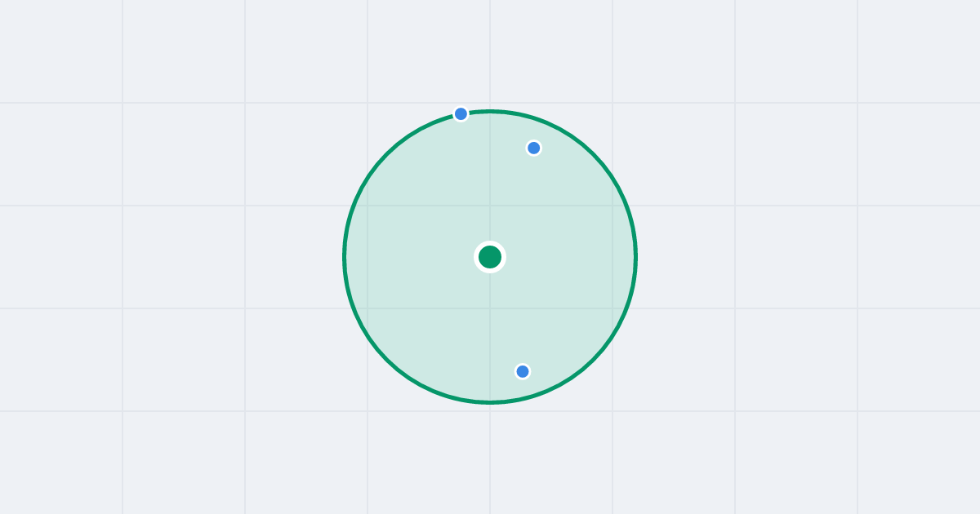Screen dimensions: 980x514
Task: Select the blue dot on the circle's top edge
Action: 461,114
